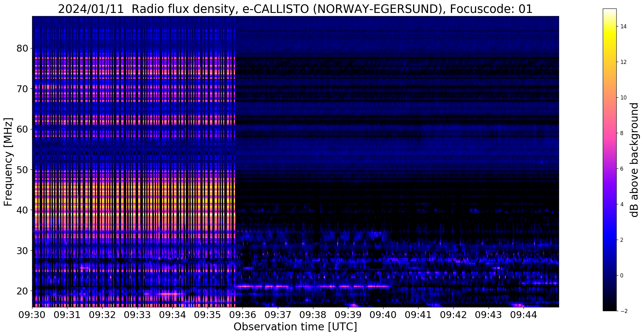
Task: Click the pink region of the colorbar near 8
Action: coord(609,133)
